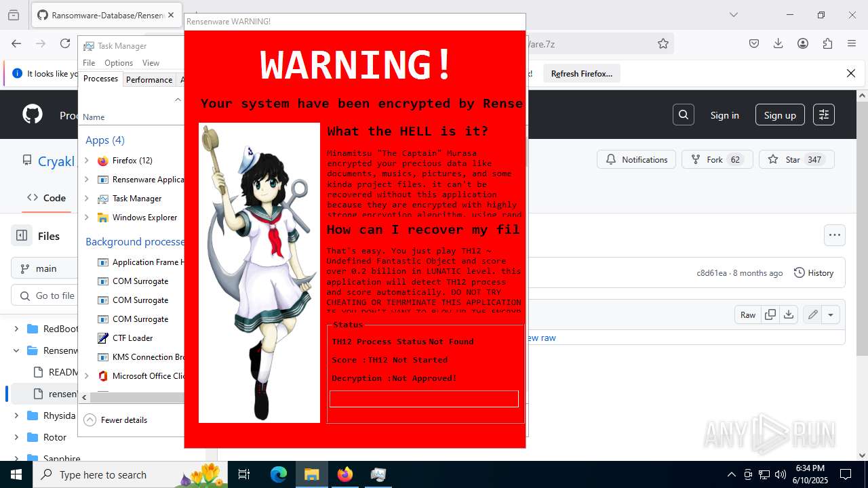
Task: Bookmark this page with the star icon
Action: (663, 43)
